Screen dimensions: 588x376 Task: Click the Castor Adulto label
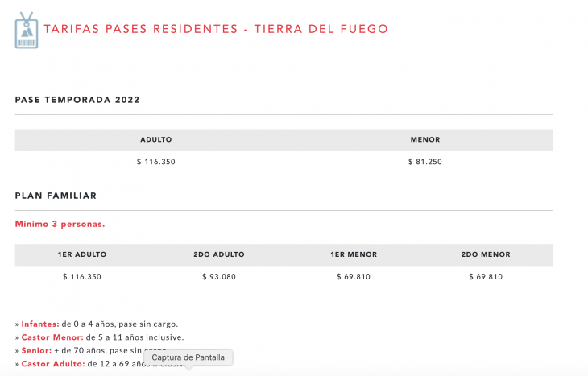(x=53, y=364)
